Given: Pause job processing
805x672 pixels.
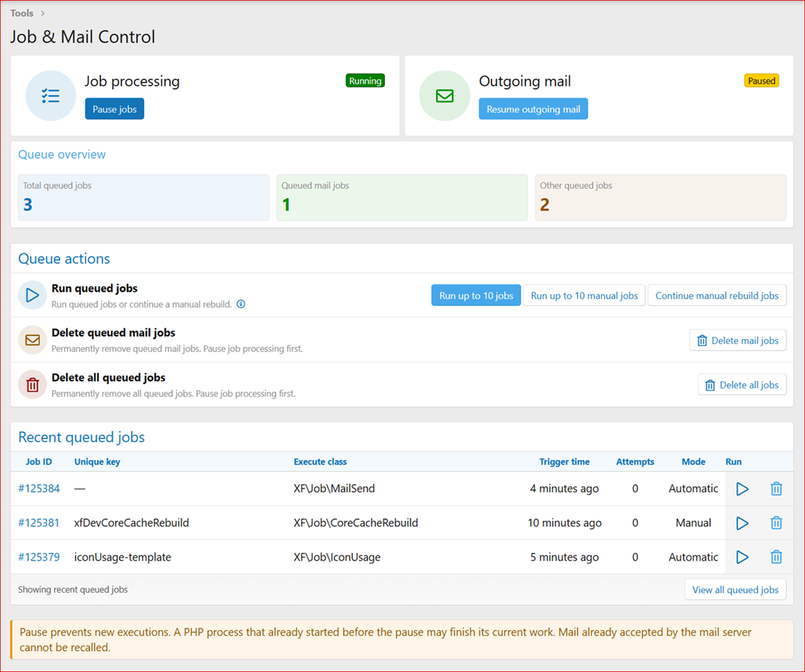Looking at the screenshot, I should 115,109.
